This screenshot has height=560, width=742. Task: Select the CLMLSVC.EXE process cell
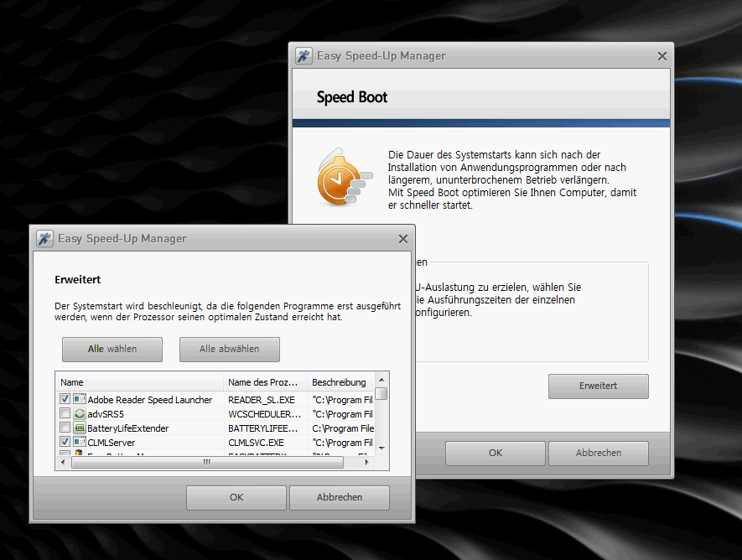click(256, 443)
